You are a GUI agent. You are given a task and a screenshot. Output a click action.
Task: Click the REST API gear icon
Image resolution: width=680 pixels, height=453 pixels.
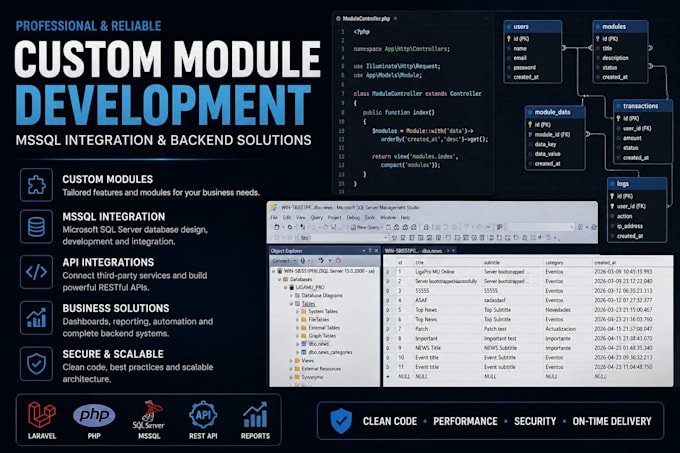point(203,415)
